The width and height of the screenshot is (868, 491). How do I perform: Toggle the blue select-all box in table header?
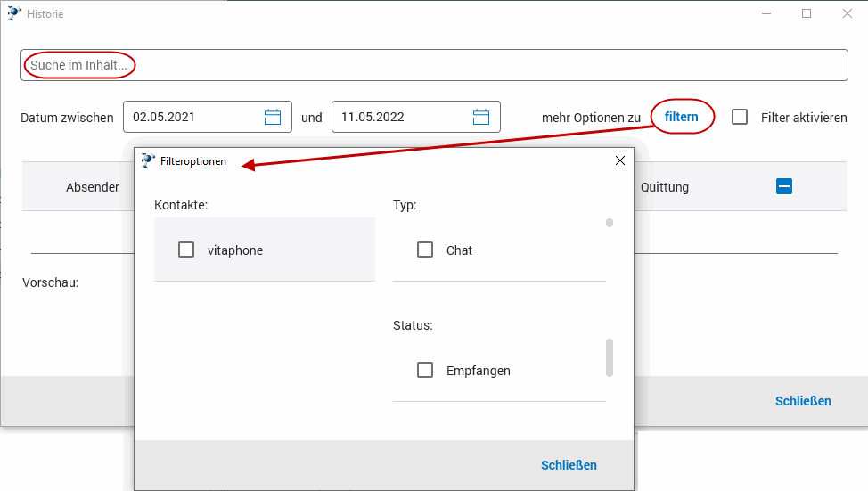[784, 186]
